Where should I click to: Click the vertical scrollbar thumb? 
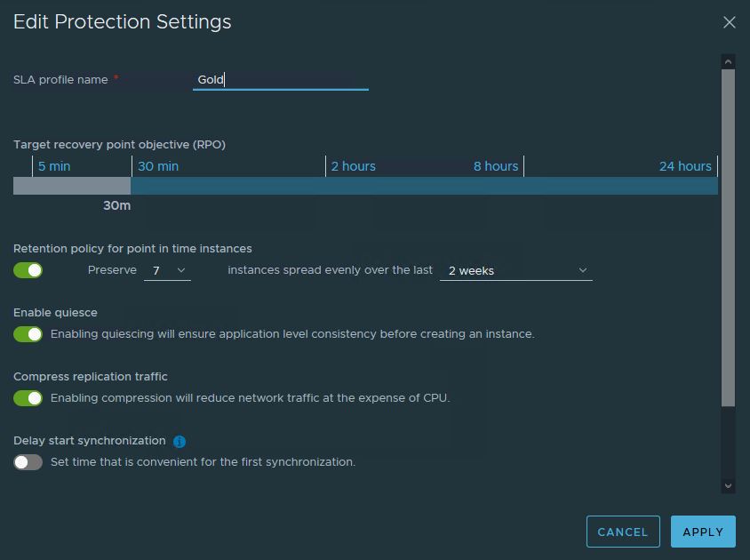pyautogui.click(x=729, y=236)
